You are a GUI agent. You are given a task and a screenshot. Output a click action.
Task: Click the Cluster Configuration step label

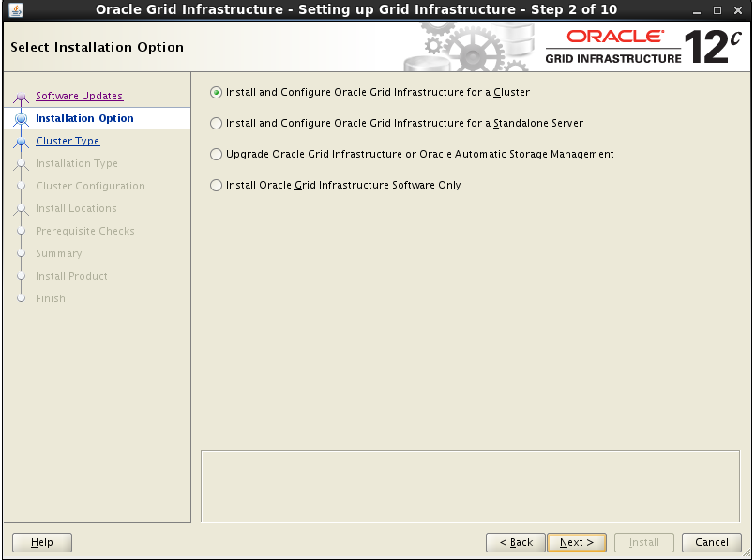pyautogui.click(x=90, y=187)
